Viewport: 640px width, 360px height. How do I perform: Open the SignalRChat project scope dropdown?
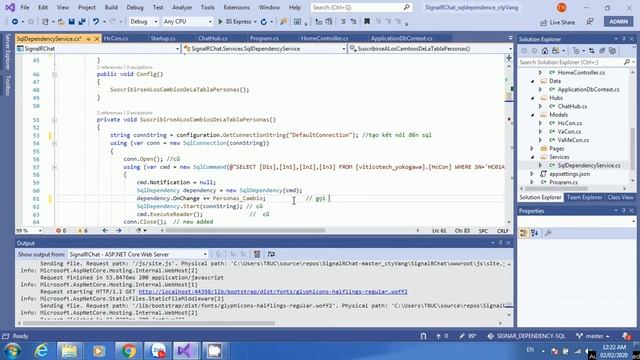point(98,49)
